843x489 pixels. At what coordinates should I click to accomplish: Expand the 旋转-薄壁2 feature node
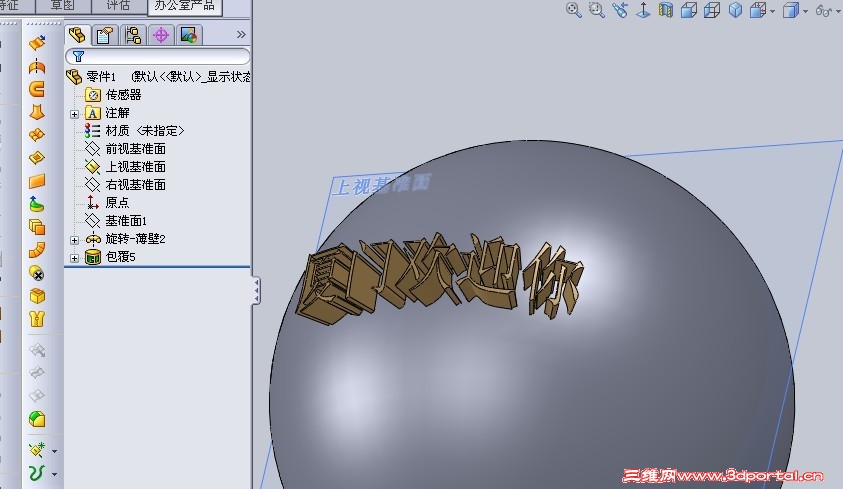75,240
